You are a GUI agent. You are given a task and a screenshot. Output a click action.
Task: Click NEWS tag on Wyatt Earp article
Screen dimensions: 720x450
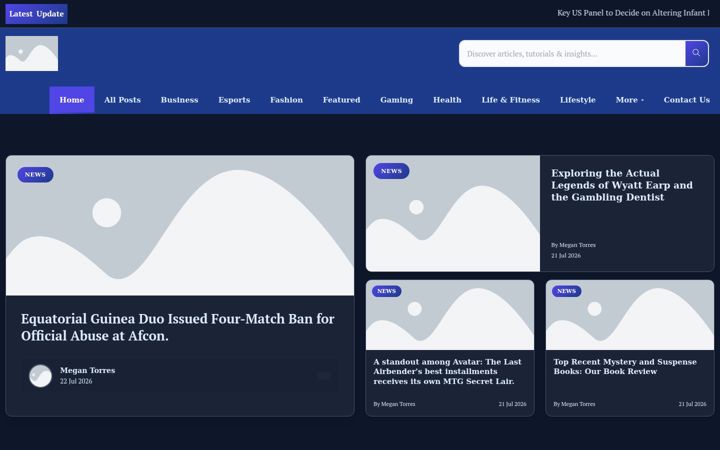click(x=391, y=171)
